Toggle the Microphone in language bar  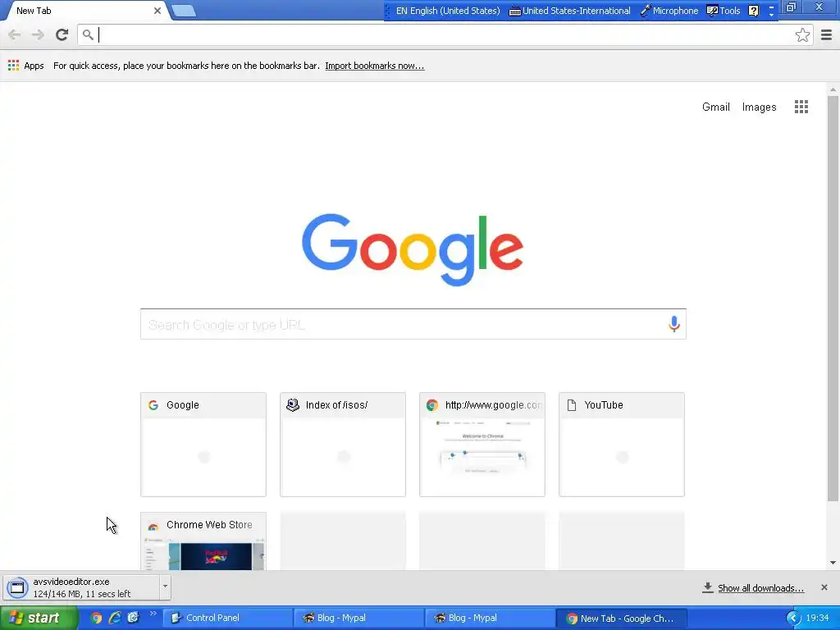669,11
